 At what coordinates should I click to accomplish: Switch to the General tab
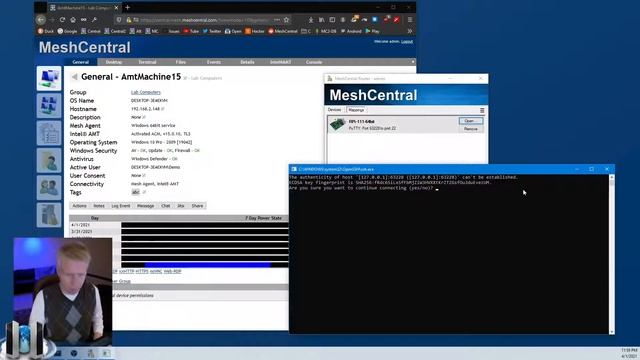(x=80, y=62)
